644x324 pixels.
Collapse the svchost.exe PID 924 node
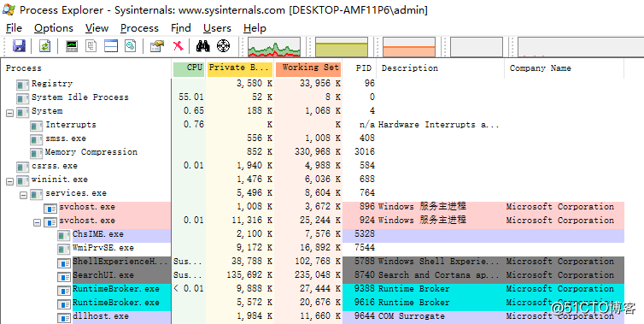tap(38, 222)
